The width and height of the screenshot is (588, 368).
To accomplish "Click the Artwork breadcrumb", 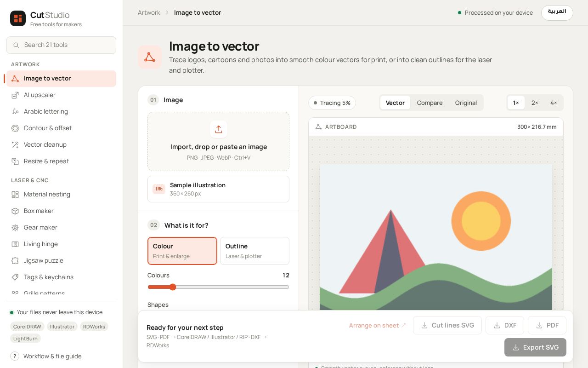I will tap(149, 12).
